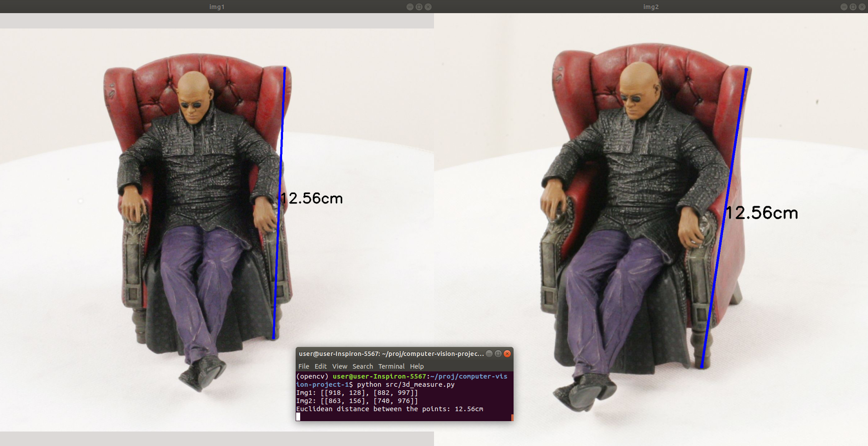This screenshot has width=868, height=446.
Task: Click the 12.56cm label in img2
Action: 762,213
